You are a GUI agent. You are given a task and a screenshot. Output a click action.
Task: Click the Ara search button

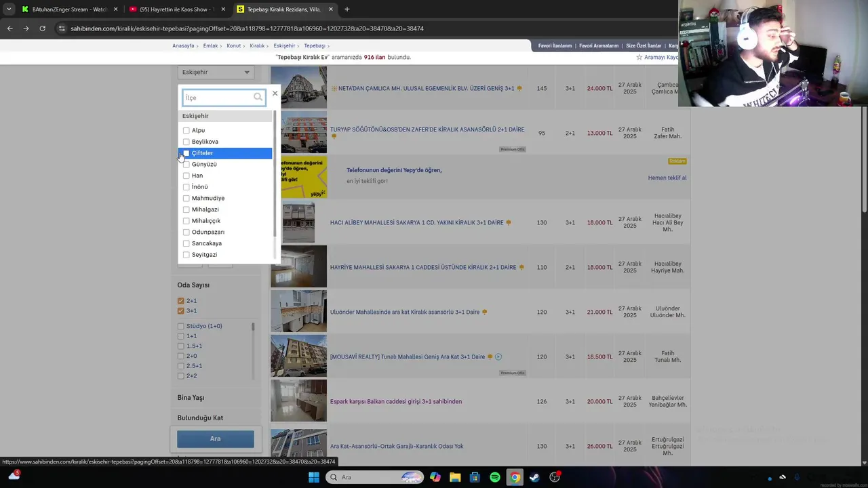pos(216,439)
